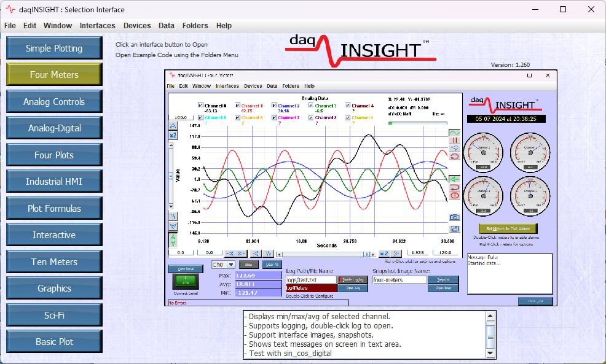Click the Four Meters interface preview image

point(361,188)
